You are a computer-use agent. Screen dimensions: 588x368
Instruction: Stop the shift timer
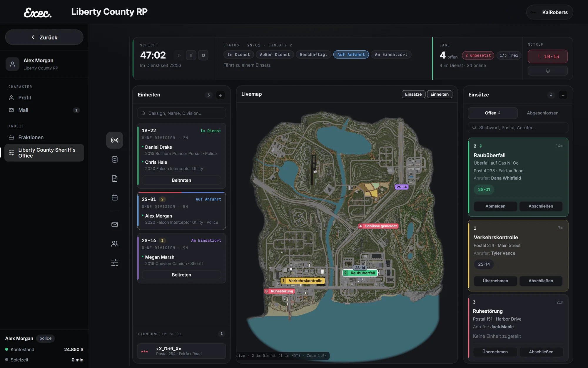pyautogui.click(x=203, y=55)
